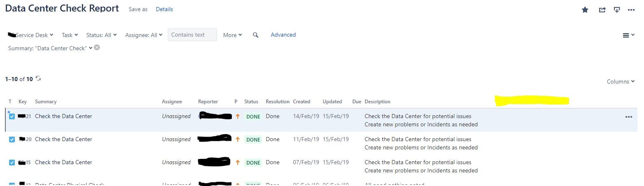Switch to Advanced search
Image resolution: width=644 pixels, height=186 pixels.
click(283, 35)
